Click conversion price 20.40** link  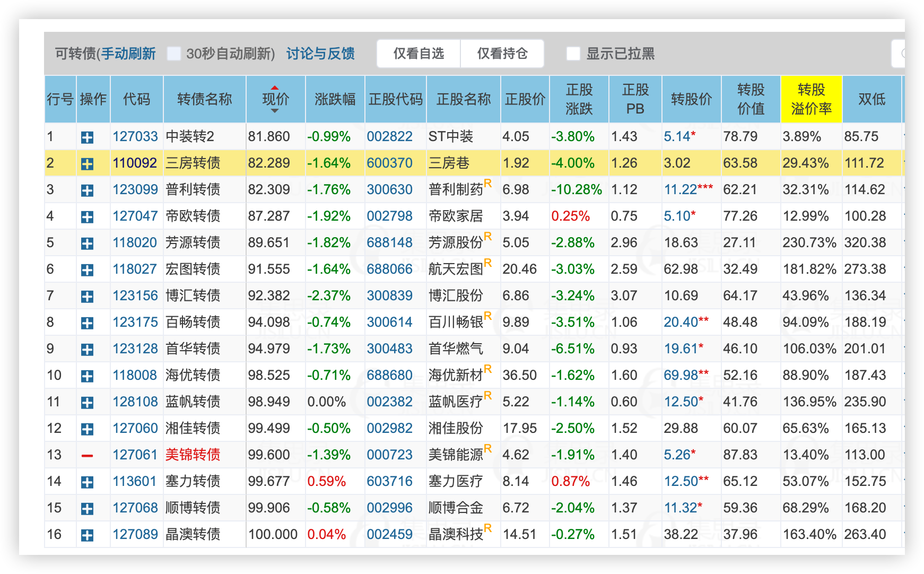(x=686, y=322)
